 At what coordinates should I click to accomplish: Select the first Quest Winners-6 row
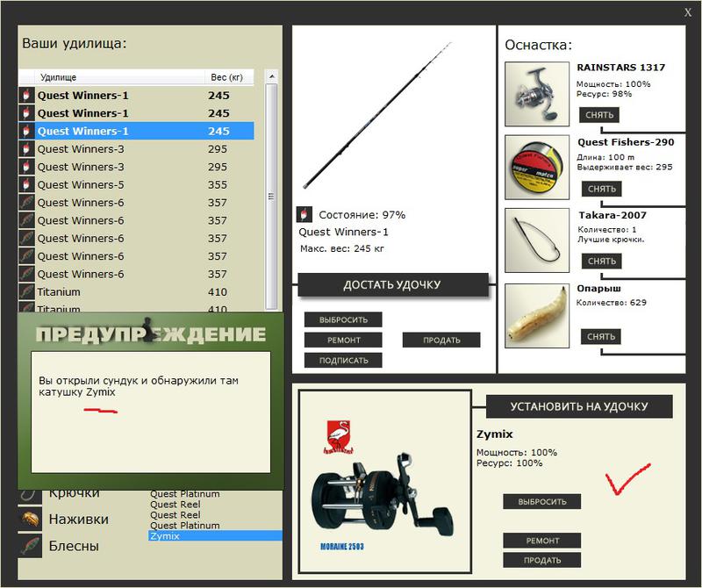136,203
